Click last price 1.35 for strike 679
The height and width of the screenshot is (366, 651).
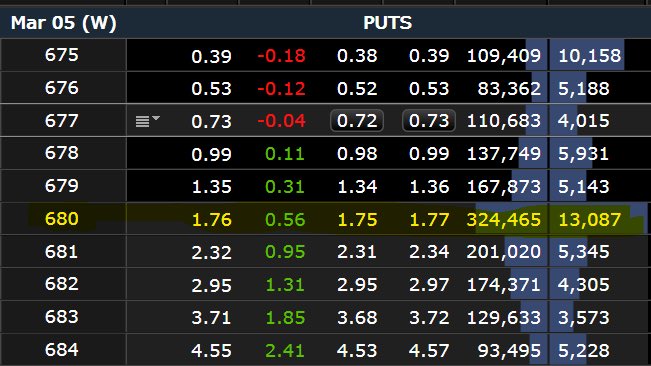coord(211,187)
